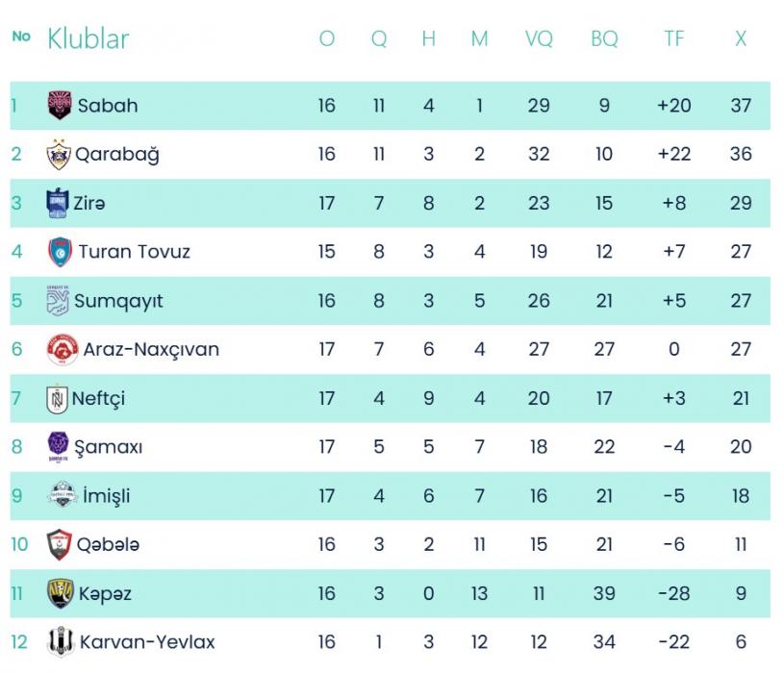The image size is (784, 673).
Task: Click the TF goal difference header
Action: (674, 39)
